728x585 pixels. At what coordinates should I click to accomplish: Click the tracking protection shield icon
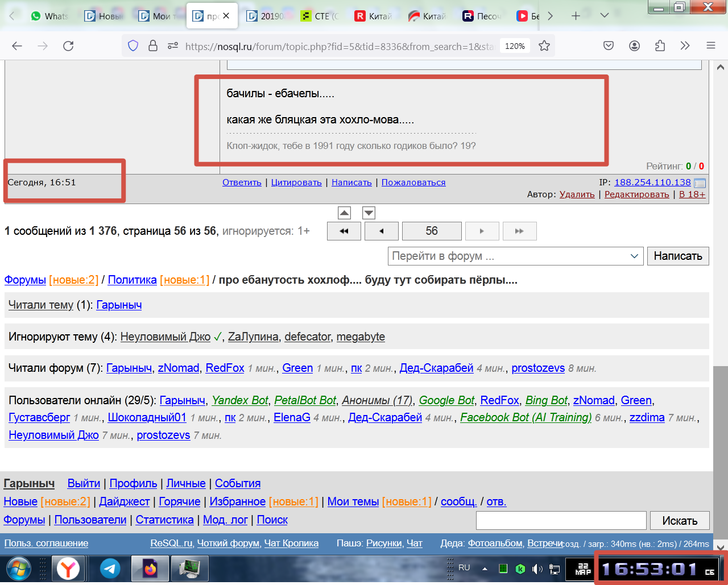tap(133, 46)
